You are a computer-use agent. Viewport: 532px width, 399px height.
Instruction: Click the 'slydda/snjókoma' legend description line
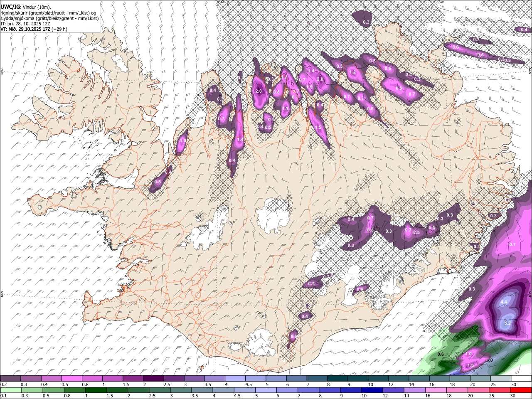pyautogui.click(x=49, y=18)
